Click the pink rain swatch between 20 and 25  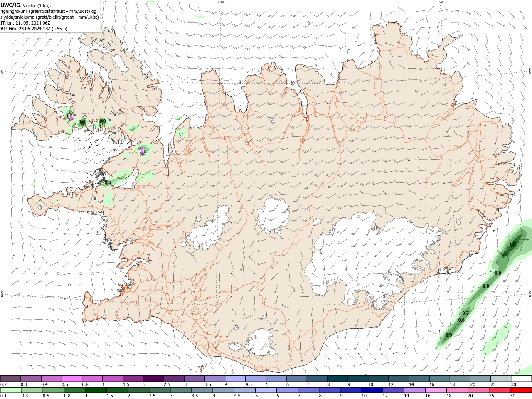(478, 390)
